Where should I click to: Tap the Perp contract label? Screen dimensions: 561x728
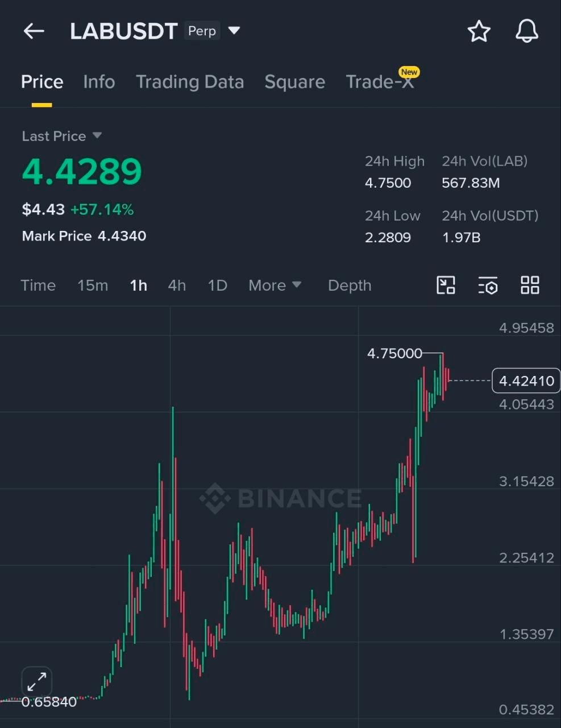[x=202, y=31]
